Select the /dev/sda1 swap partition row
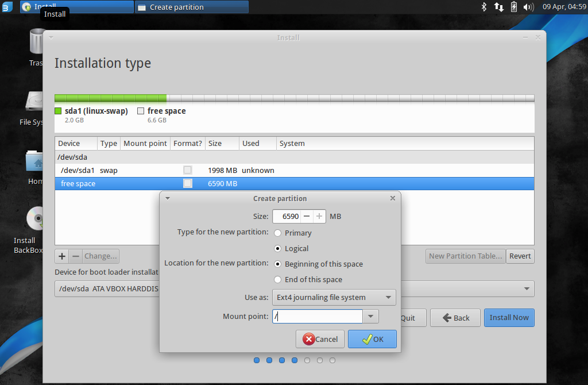The height and width of the screenshot is (385, 588). click(295, 170)
